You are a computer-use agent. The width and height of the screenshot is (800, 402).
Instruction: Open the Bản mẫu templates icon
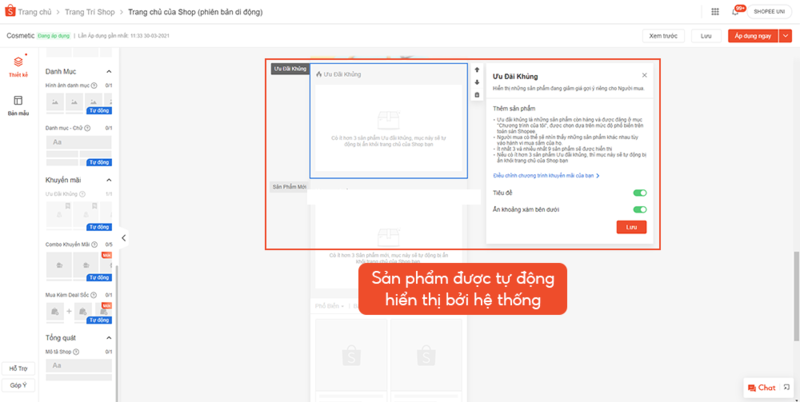18,105
